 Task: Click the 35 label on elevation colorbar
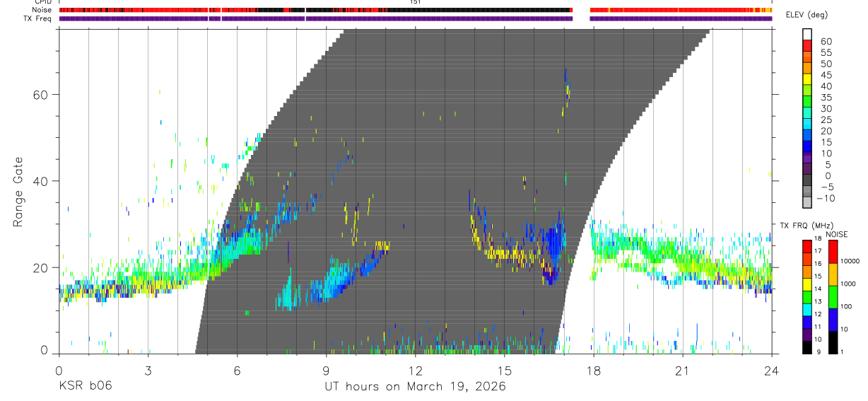826,97
